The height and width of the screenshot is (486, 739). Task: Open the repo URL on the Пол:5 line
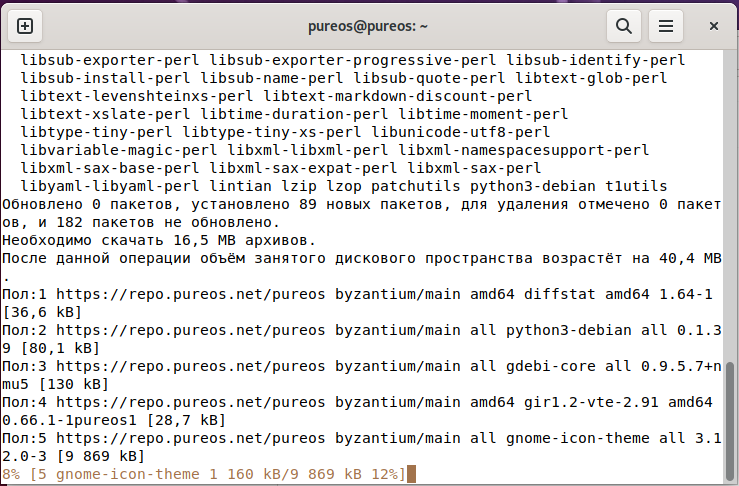[x=191, y=438]
